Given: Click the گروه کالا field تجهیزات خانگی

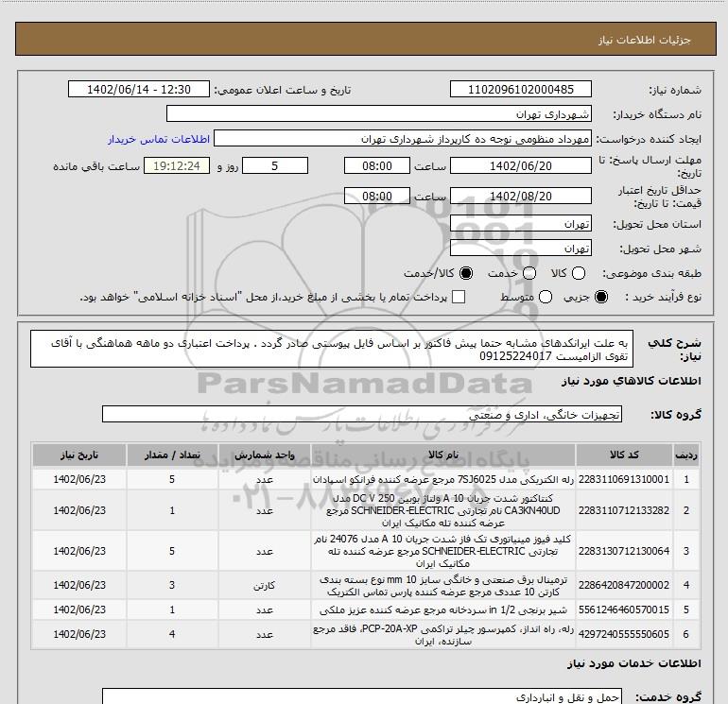Looking at the screenshot, I should pyautogui.click(x=362, y=414).
